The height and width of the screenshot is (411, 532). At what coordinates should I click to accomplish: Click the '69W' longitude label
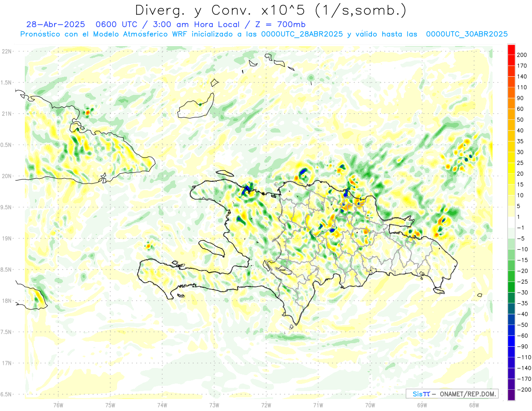point(422,405)
